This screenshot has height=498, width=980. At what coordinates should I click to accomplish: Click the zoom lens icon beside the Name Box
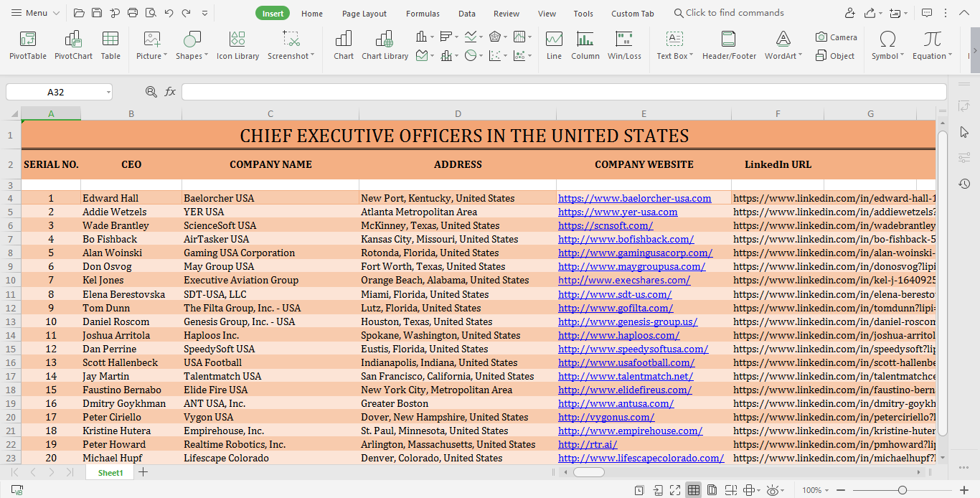point(151,92)
